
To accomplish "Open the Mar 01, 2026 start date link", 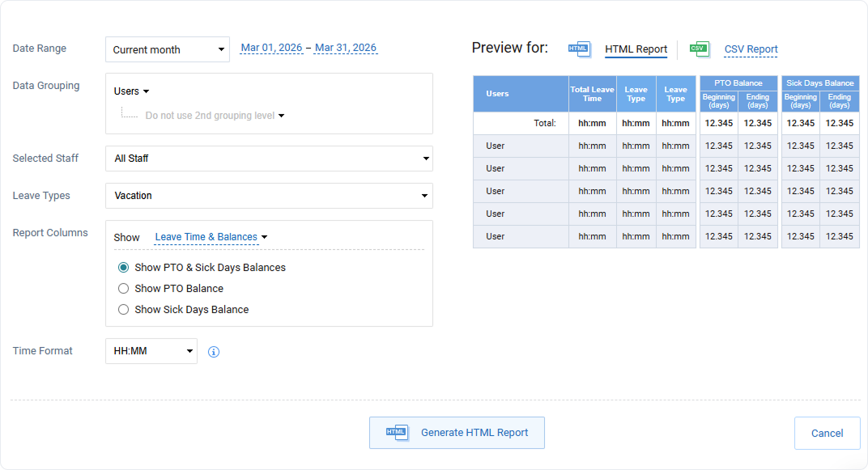I will click(x=272, y=48).
